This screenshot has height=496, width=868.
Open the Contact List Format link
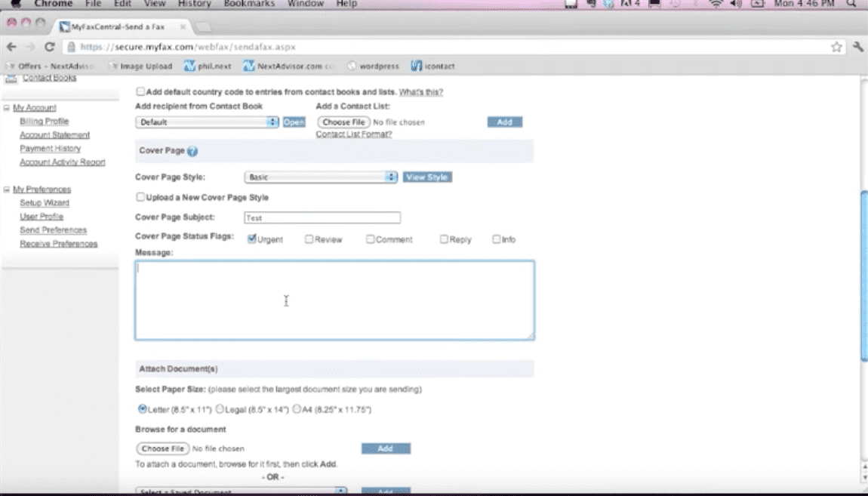point(353,134)
